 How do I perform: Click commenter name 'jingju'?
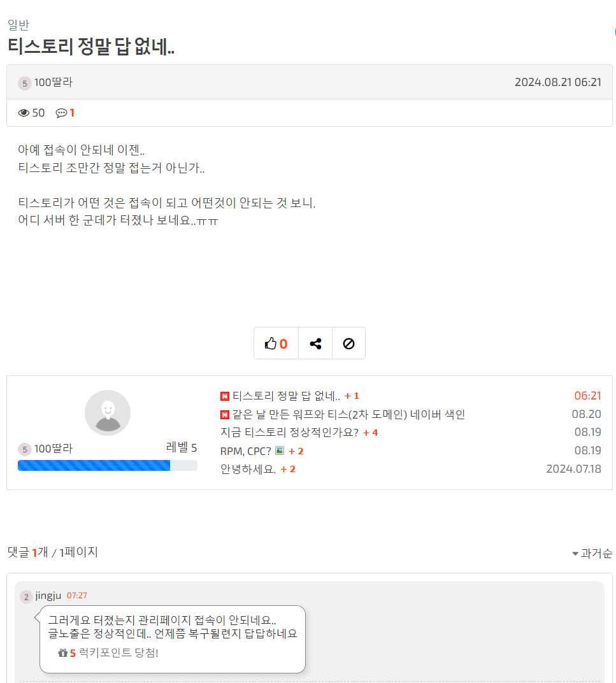point(48,596)
